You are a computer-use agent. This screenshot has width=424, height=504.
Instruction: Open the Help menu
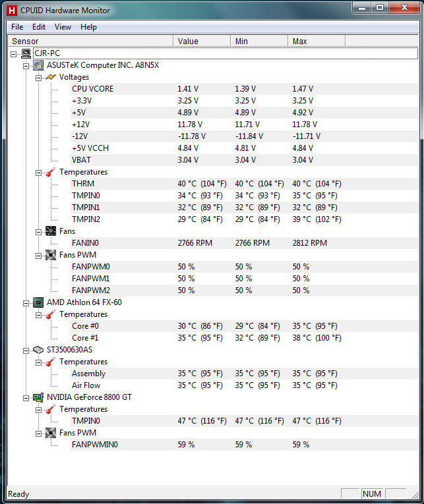pyautogui.click(x=88, y=27)
